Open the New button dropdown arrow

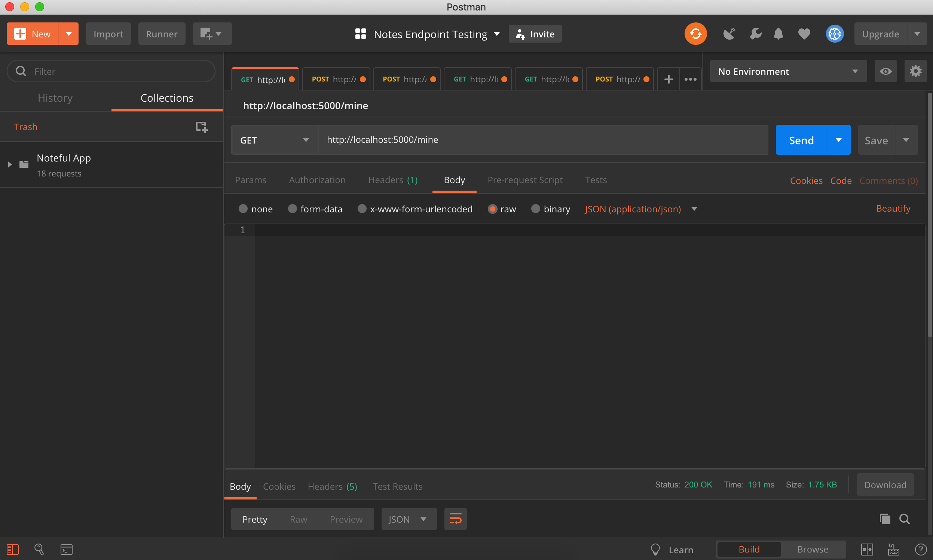tap(69, 34)
